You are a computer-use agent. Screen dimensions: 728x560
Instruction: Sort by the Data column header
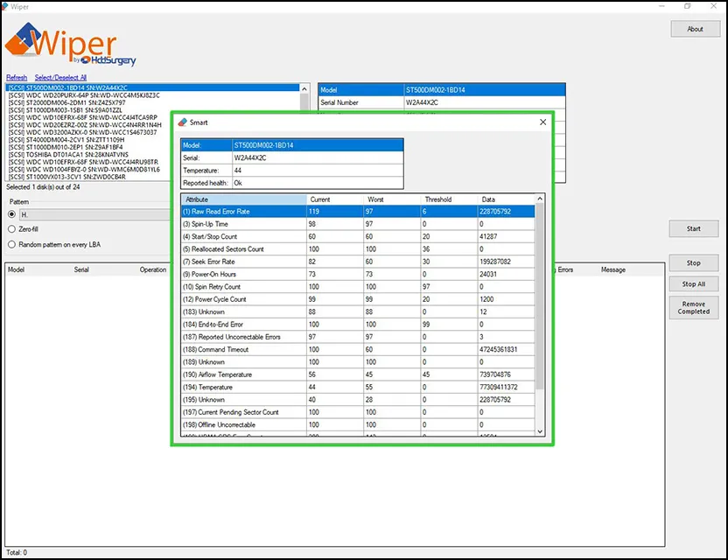(506, 199)
